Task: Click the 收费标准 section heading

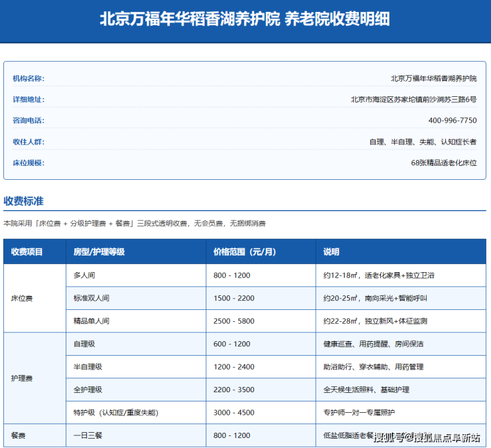Action: click(23, 201)
